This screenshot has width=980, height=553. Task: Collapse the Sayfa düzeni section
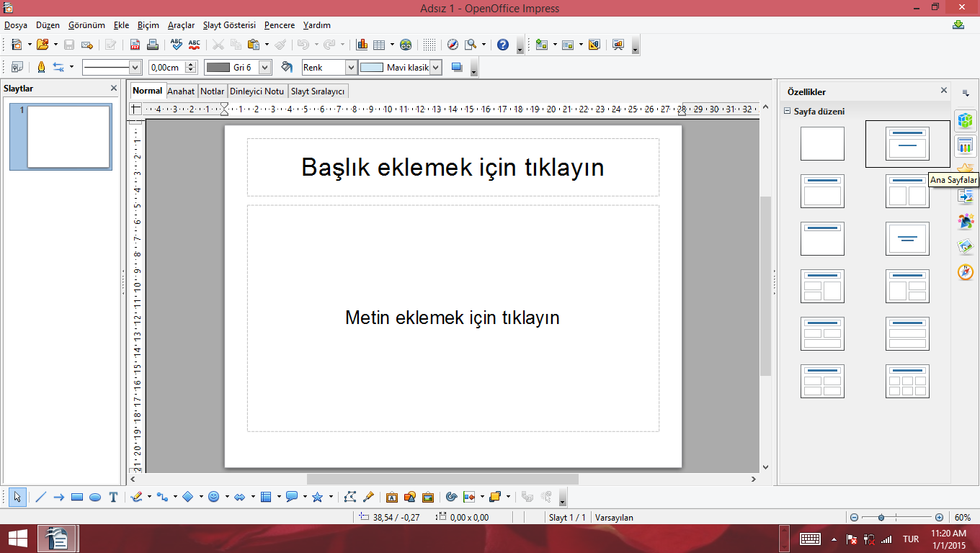pos(788,112)
